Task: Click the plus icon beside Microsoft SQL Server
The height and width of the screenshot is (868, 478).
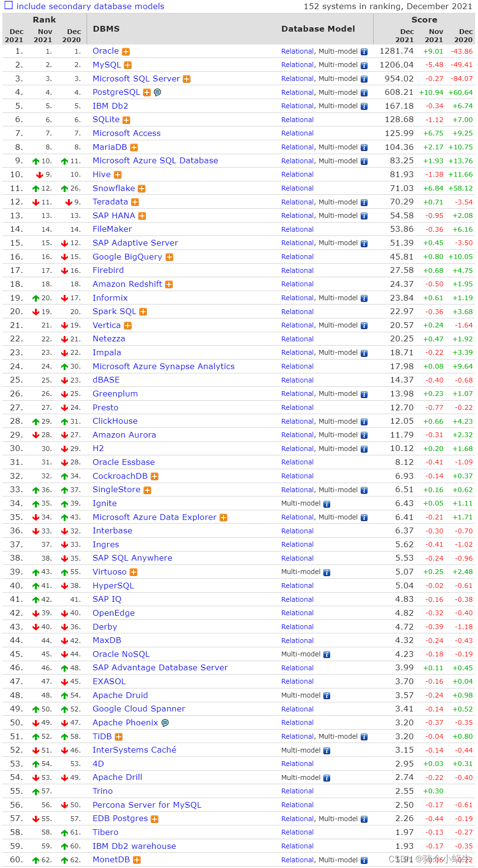Action: [x=187, y=79]
